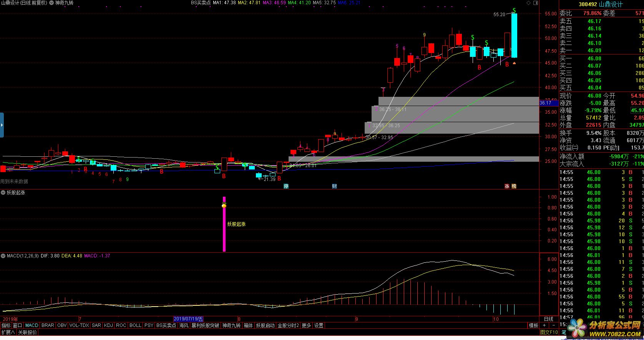Image resolution: width=644 pixels, height=340 pixels.
Task: Click the 日线 period button
Action: pyautogui.click(x=549, y=319)
